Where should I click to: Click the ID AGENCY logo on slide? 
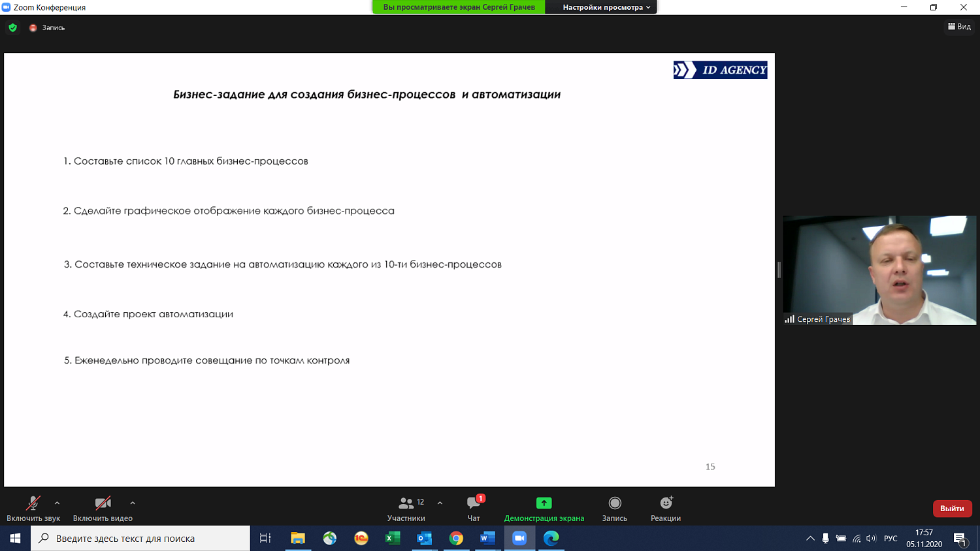coord(721,70)
